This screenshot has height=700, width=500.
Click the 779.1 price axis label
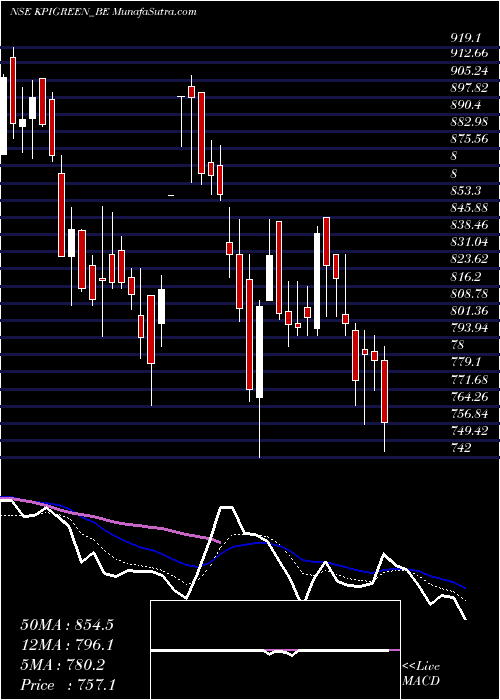pos(466,362)
